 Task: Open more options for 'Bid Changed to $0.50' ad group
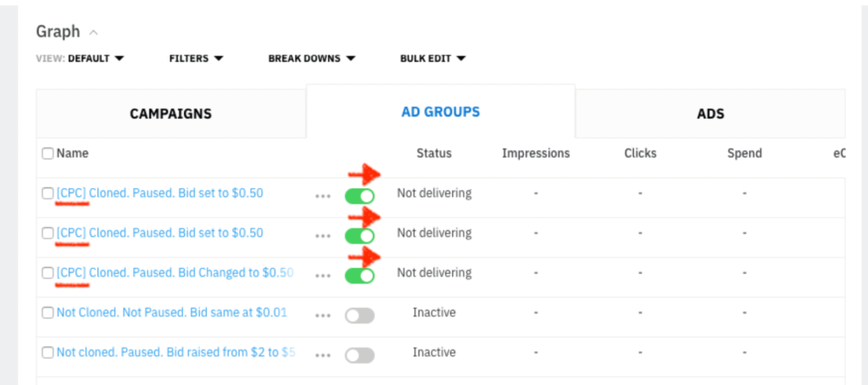[322, 275]
